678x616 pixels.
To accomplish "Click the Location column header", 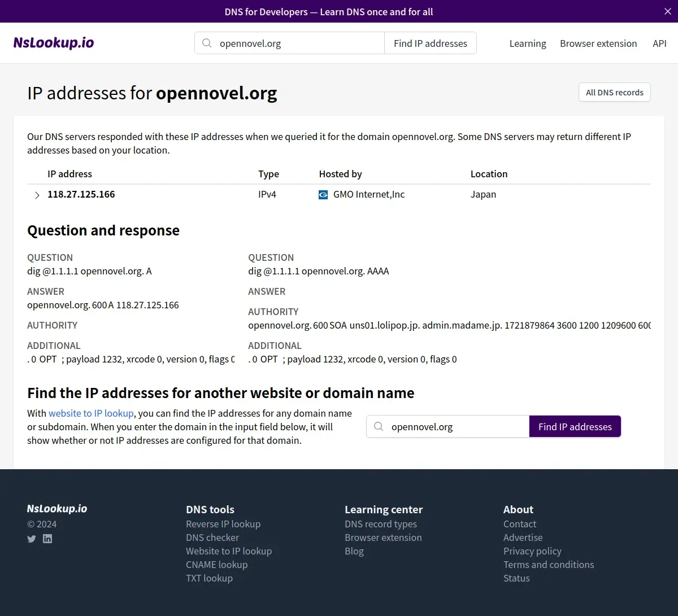I will coord(489,174).
